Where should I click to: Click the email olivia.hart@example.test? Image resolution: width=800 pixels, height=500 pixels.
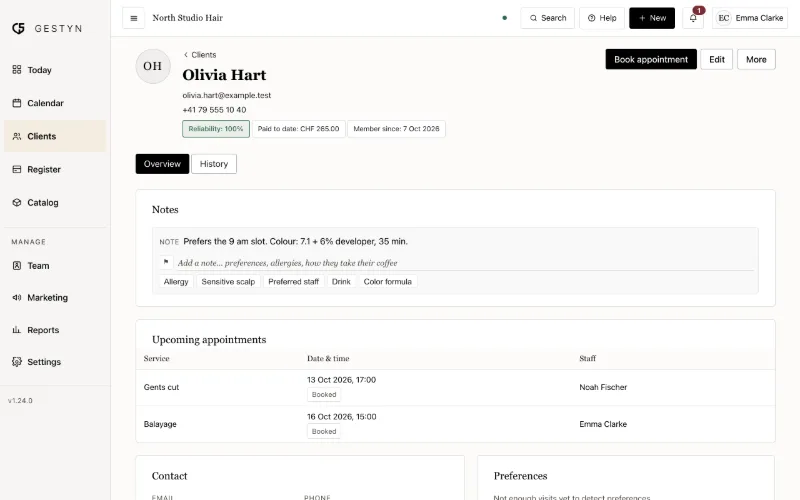[x=227, y=95]
